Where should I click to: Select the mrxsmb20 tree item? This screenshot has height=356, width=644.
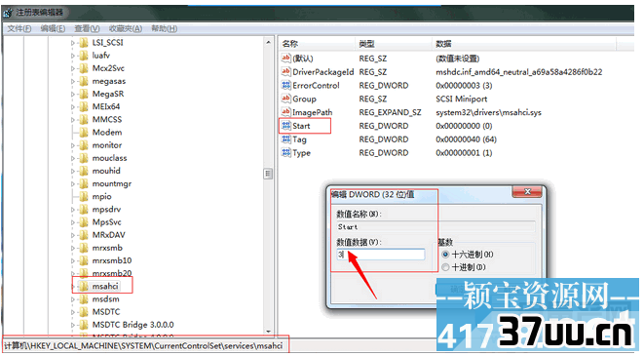coord(112,273)
